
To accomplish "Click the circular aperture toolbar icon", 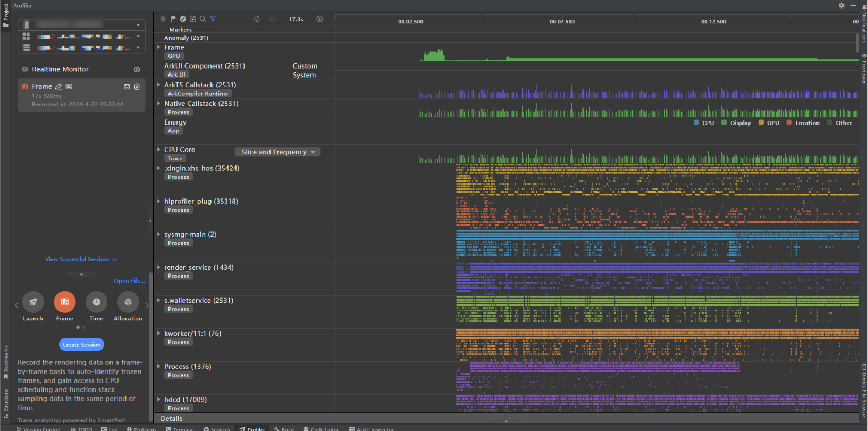I will click(x=183, y=19).
